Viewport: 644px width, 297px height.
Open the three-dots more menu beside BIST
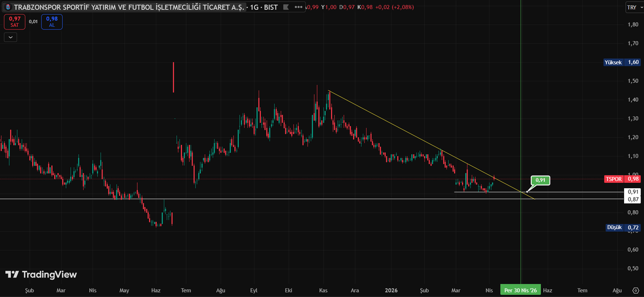(298, 8)
